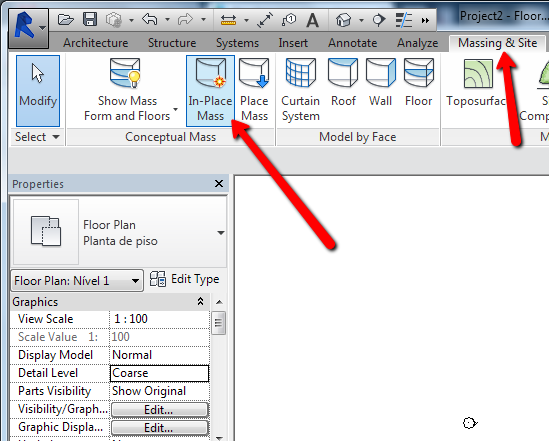Open the Insert tab
The image size is (549, 441).
pyautogui.click(x=293, y=43)
